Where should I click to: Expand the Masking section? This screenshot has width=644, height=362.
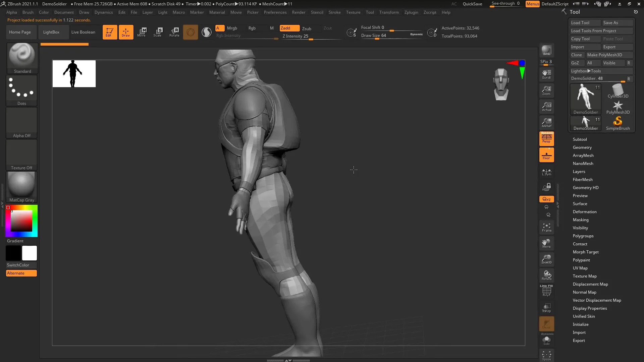pyautogui.click(x=580, y=220)
